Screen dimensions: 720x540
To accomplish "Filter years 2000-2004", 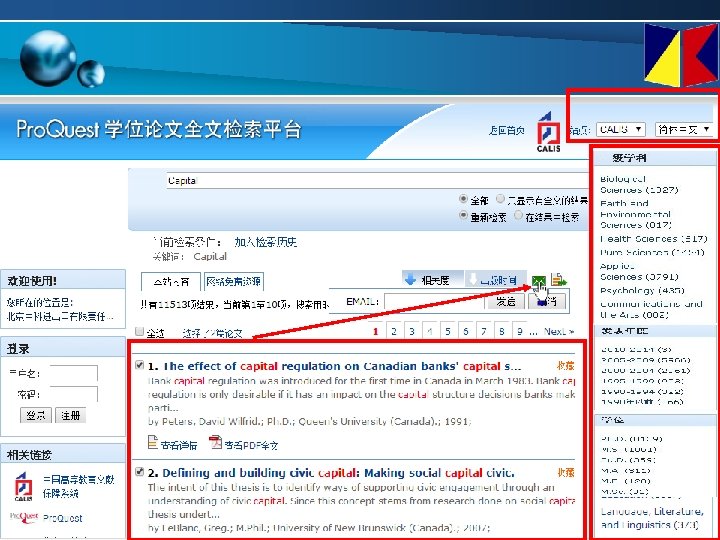I will pyautogui.click(x=645, y=370).
